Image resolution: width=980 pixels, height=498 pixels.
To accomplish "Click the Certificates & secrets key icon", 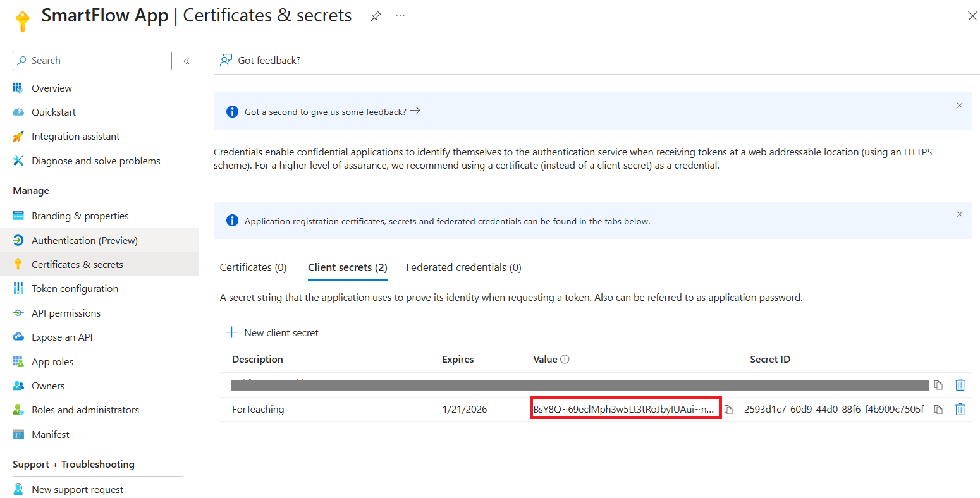I will 18,264.
